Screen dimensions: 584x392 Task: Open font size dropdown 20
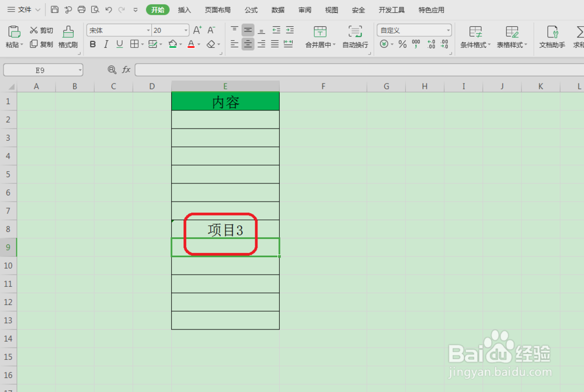(x=186, y=30)
